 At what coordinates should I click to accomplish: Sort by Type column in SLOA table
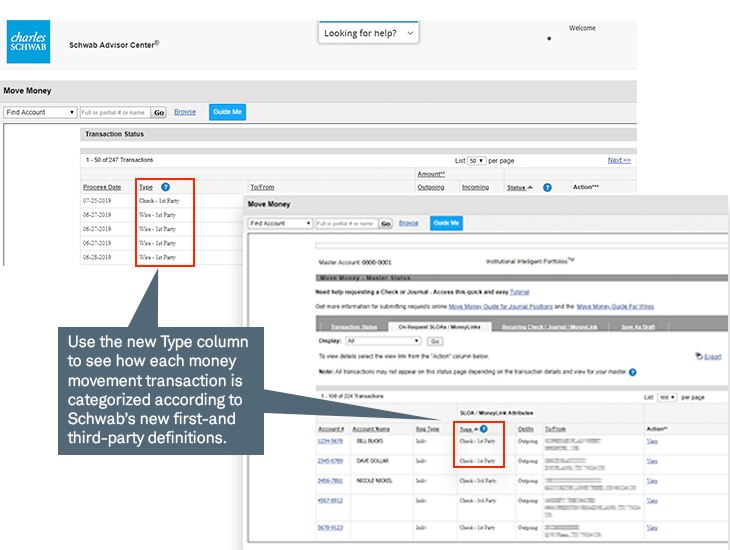[468, 429]
